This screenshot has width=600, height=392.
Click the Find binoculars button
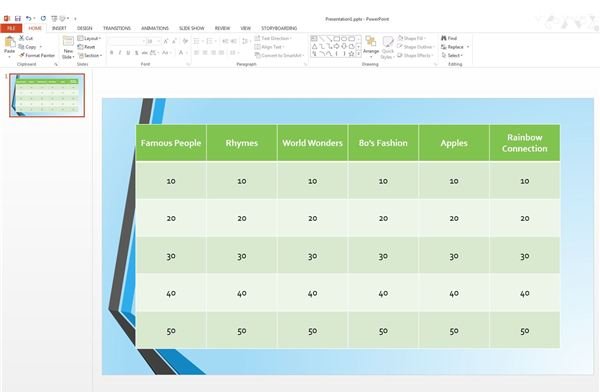click(x=449, y=38)
